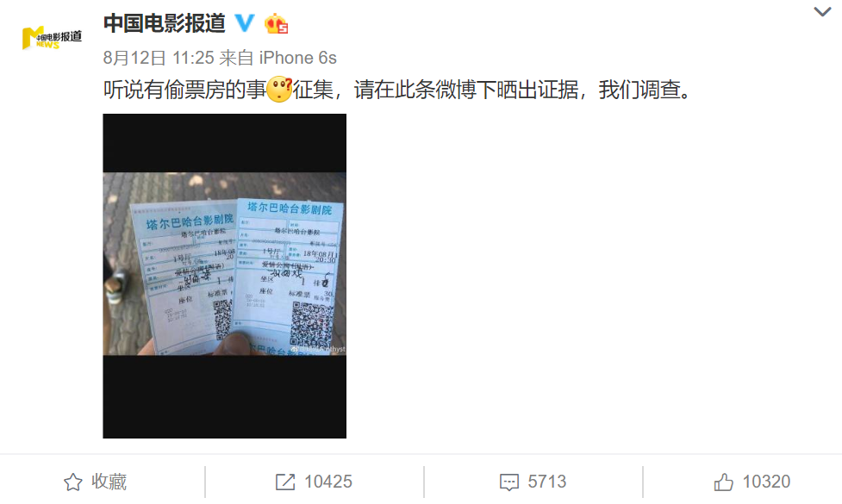Select the 收藏 label

point(109,482)
